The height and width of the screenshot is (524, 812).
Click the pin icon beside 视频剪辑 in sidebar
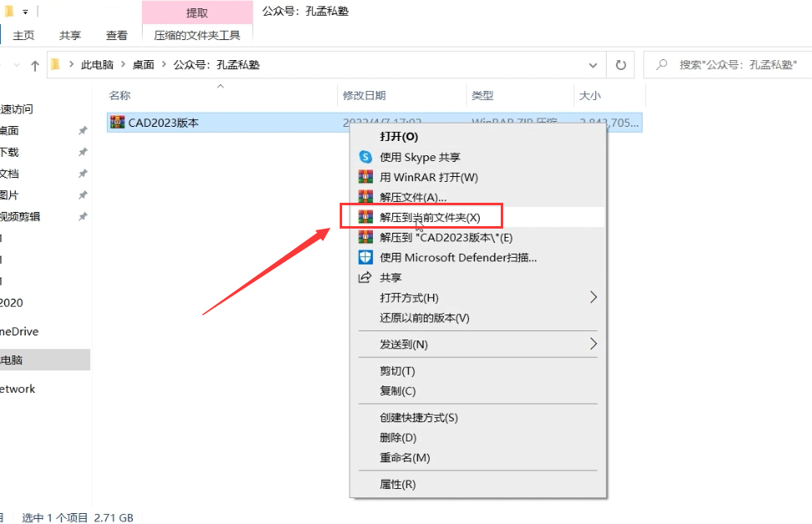point(83,216)
